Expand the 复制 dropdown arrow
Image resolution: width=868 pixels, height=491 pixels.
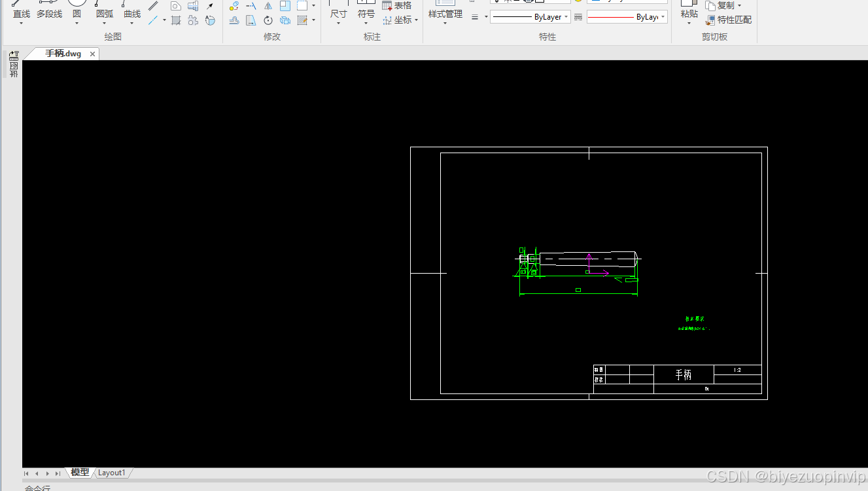tap(740, 5)
